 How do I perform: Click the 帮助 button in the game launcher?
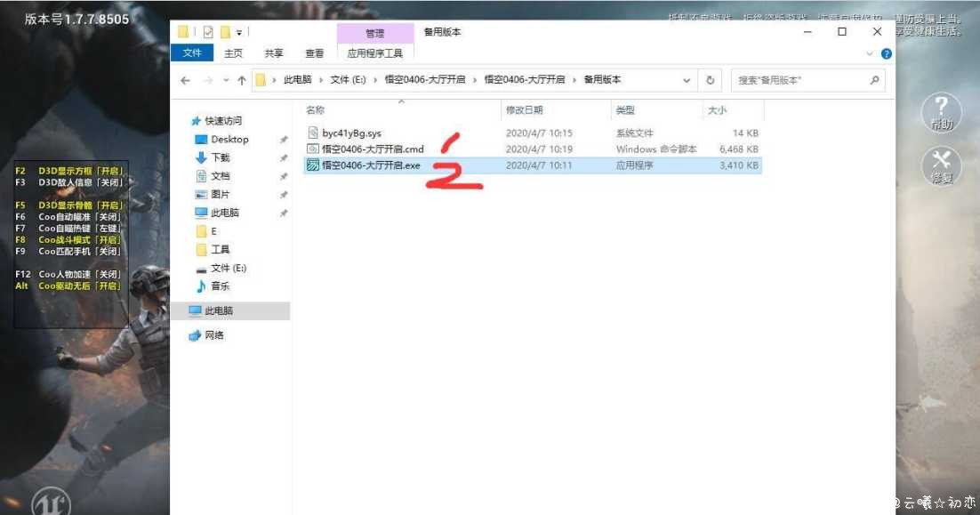tap(941, 112)
